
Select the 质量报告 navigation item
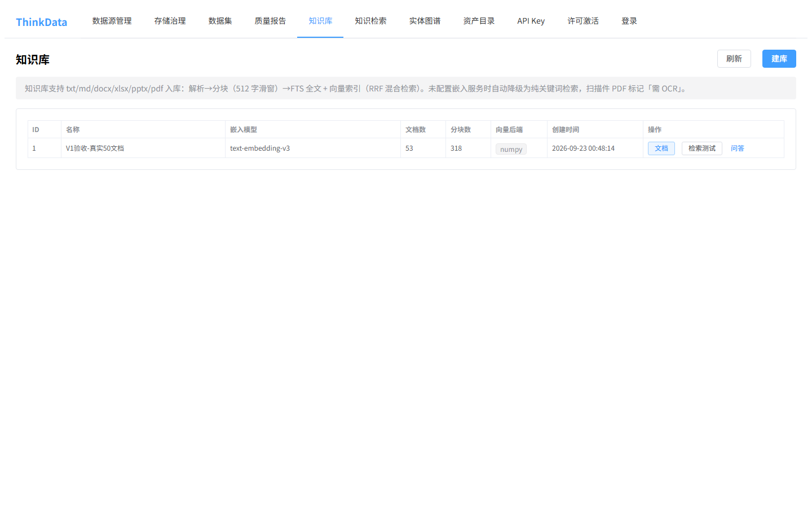270,21
